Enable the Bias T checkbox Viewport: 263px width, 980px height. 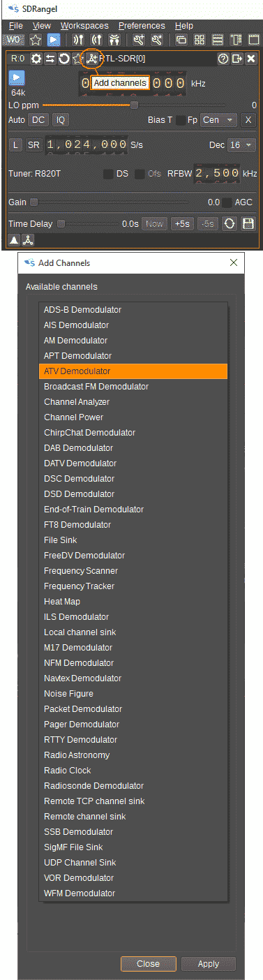tap(181, 120)
